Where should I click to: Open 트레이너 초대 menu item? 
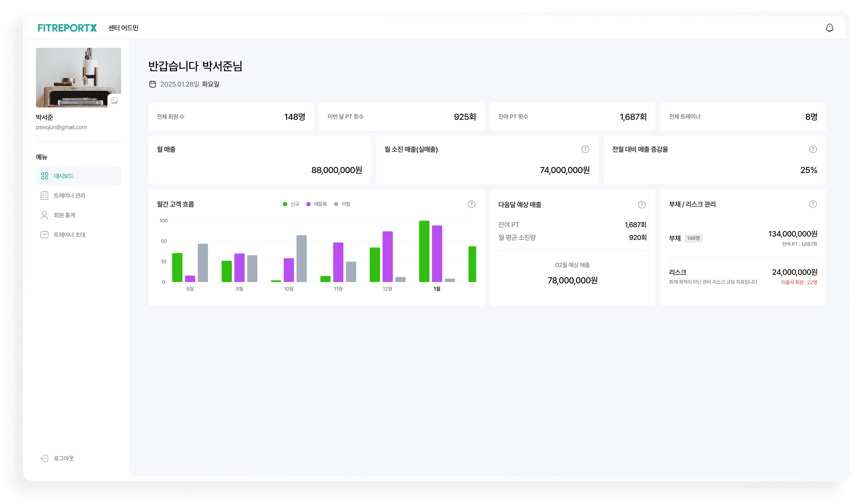69,235
